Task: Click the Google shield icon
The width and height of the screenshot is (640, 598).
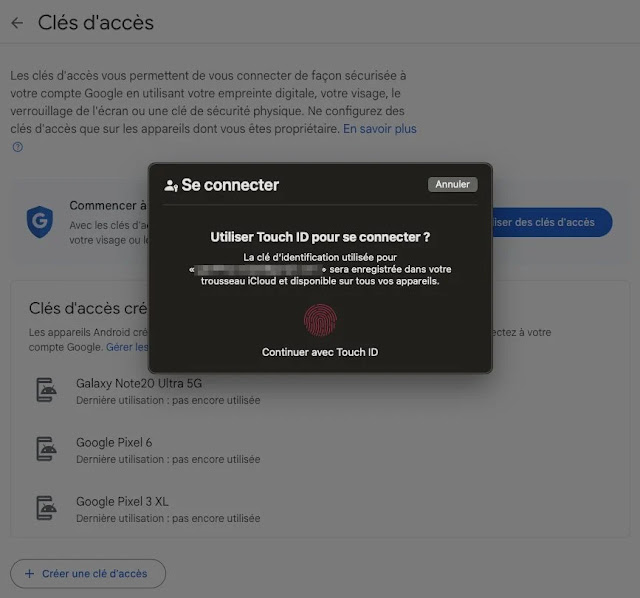Action: point(40,222)
